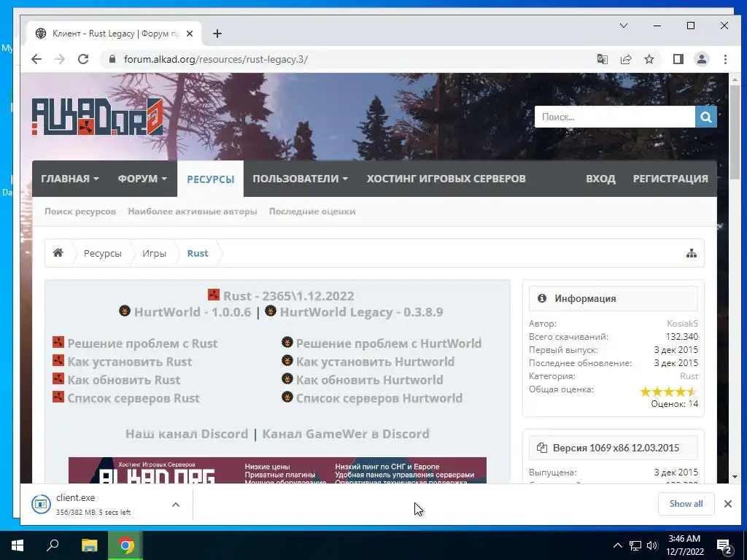The image size is (747, 560).
Task: Open Как обновить Hurtworld
Action: [370, 380]
